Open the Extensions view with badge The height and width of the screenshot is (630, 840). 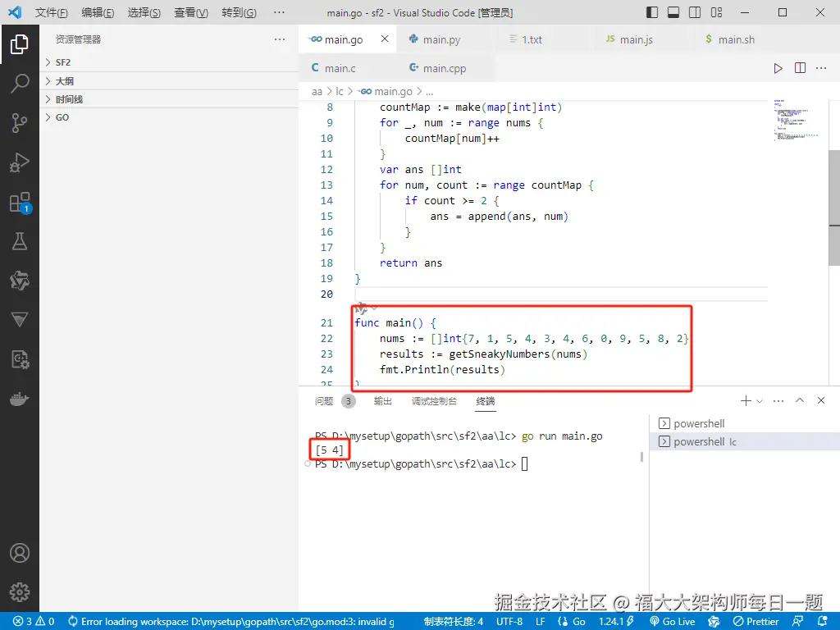click(20, 203)
